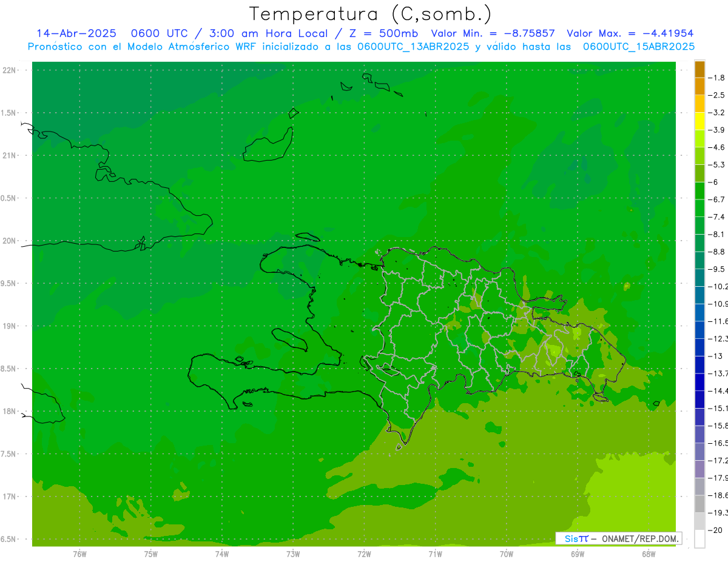Screen dimensions: 728x562
Task: Select the date 14-Abr-2025
Action: click(76, 33)
